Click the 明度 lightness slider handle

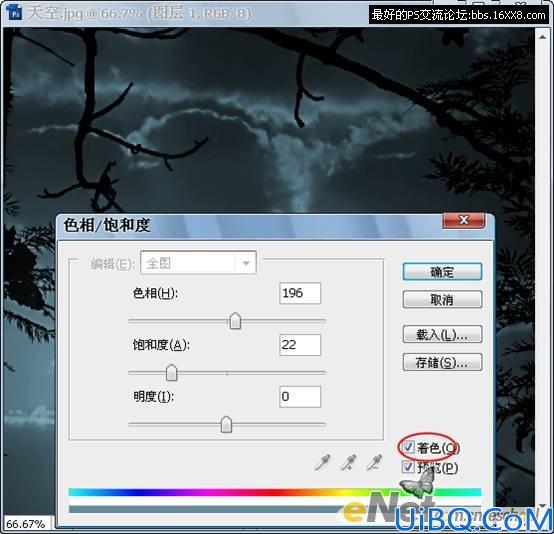[x=226, y=424]
